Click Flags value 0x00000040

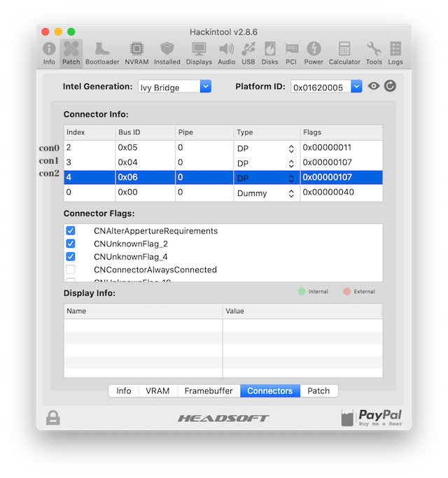(x=328, y=192)
